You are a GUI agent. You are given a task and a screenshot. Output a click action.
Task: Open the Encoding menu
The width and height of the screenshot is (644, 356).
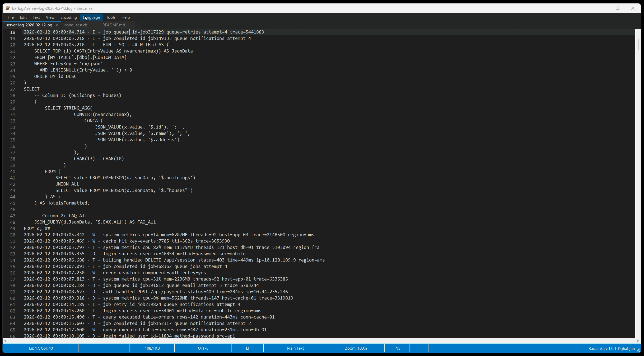pos(68,17)
